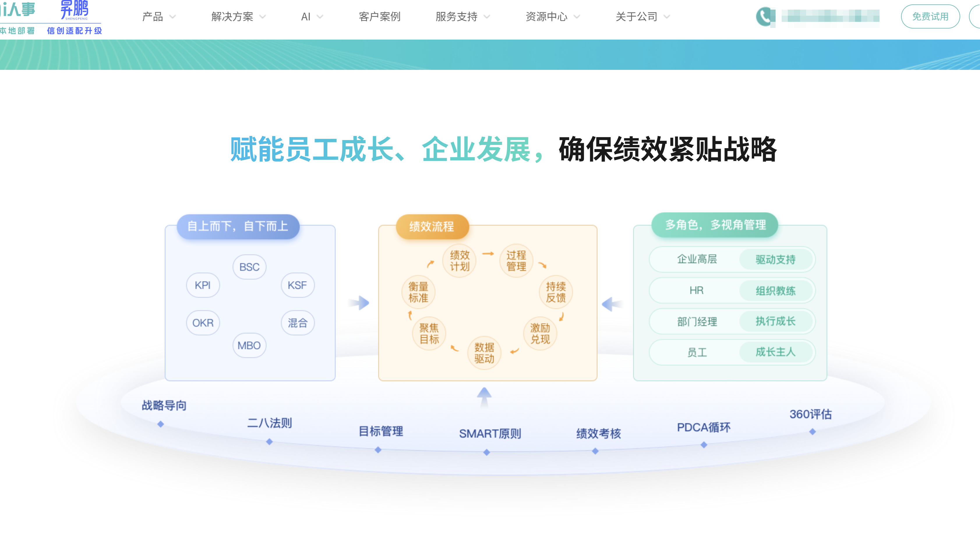
Task: Click the blue arrow pointing toward 绩效流程
Action: pos(359,303)
